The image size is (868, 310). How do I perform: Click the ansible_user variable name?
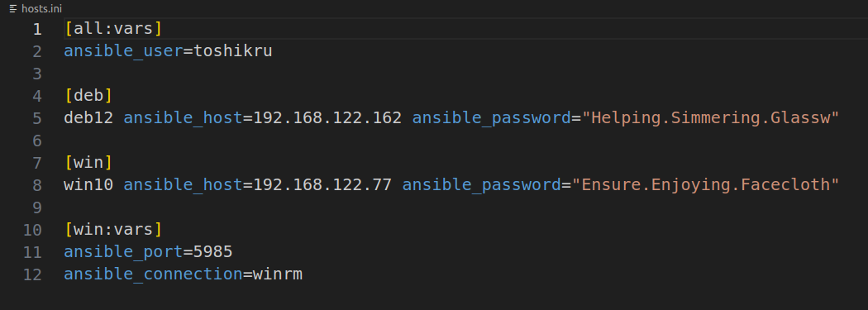click(123, 51)
